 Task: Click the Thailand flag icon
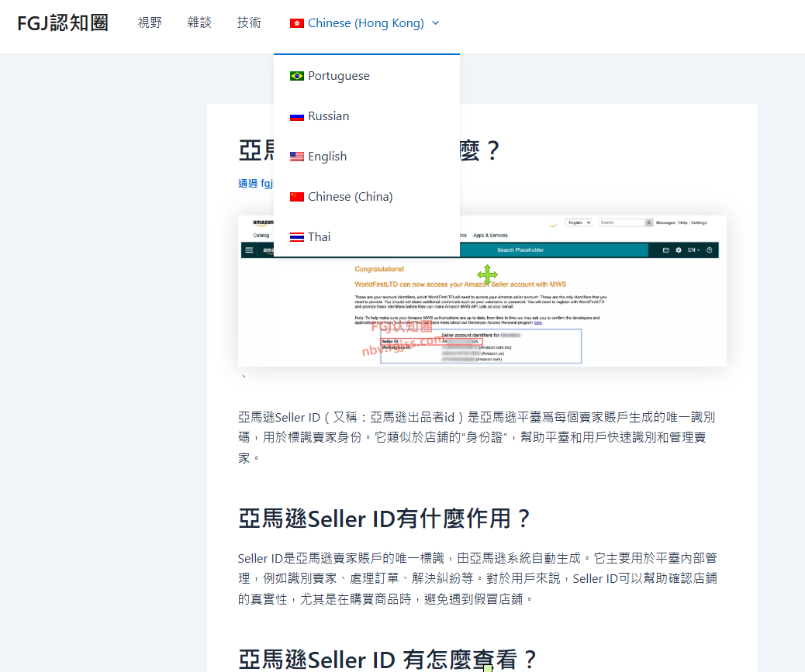point(296,237)
